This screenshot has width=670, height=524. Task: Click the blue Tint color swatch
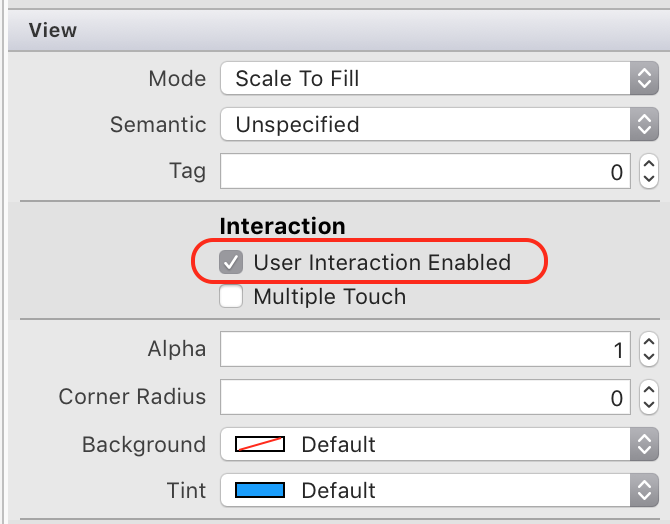pyautogui.click(x=260, y=490)
